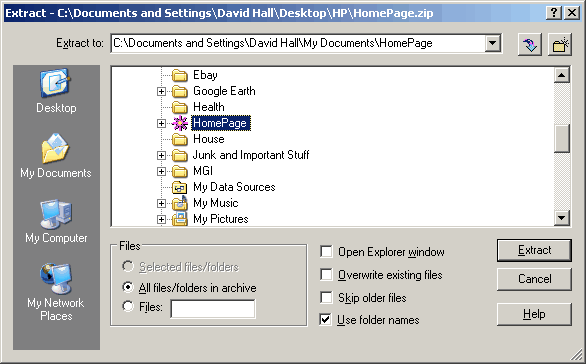
Task: Click the Cancel button
Action: click(534, 279)
